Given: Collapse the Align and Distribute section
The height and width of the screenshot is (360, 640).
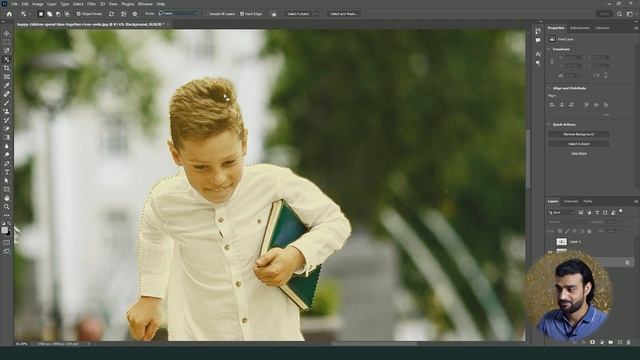Looking at the screenshot, I should [549, 88].
